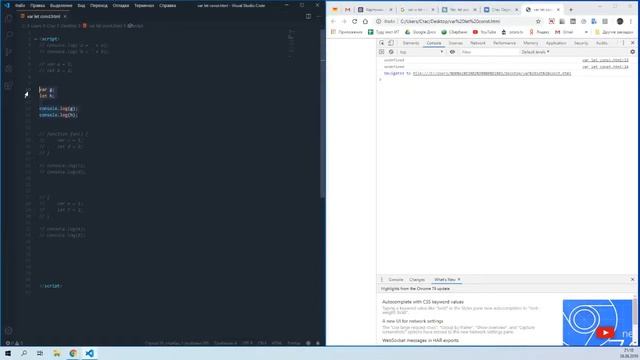Show DevTools console sidebar

coord(382,52)
